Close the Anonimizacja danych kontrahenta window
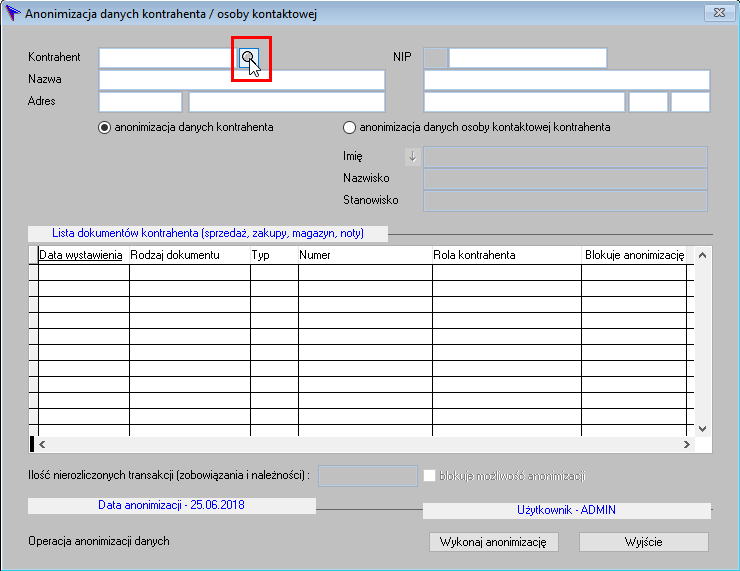 click(x=718, y=13)
